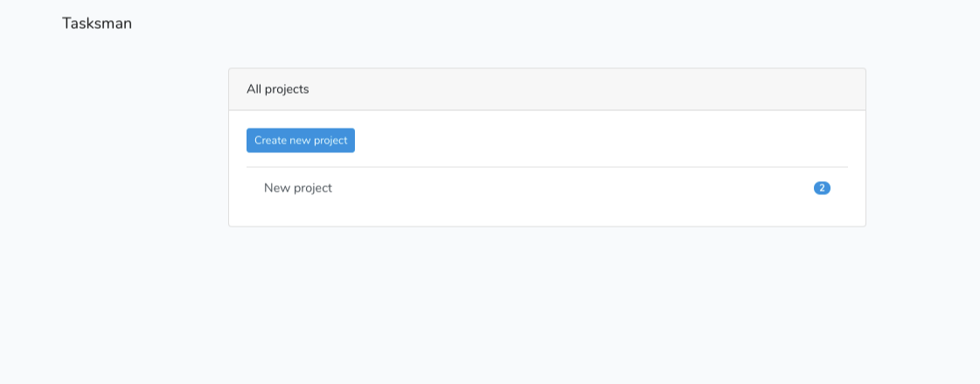This screenshot has height=384, width=980.
Task: Open the New project entry
Action: point(547,187)
